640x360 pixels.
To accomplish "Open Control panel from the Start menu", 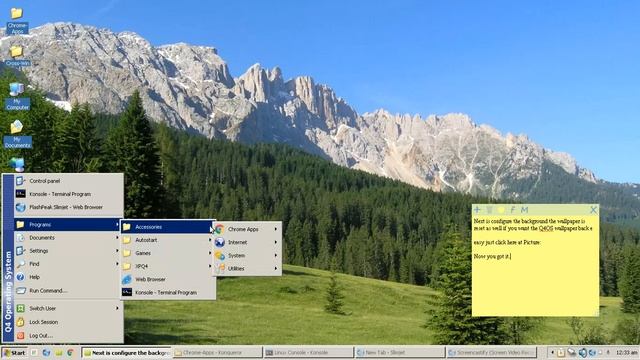I will click(69, 181).
